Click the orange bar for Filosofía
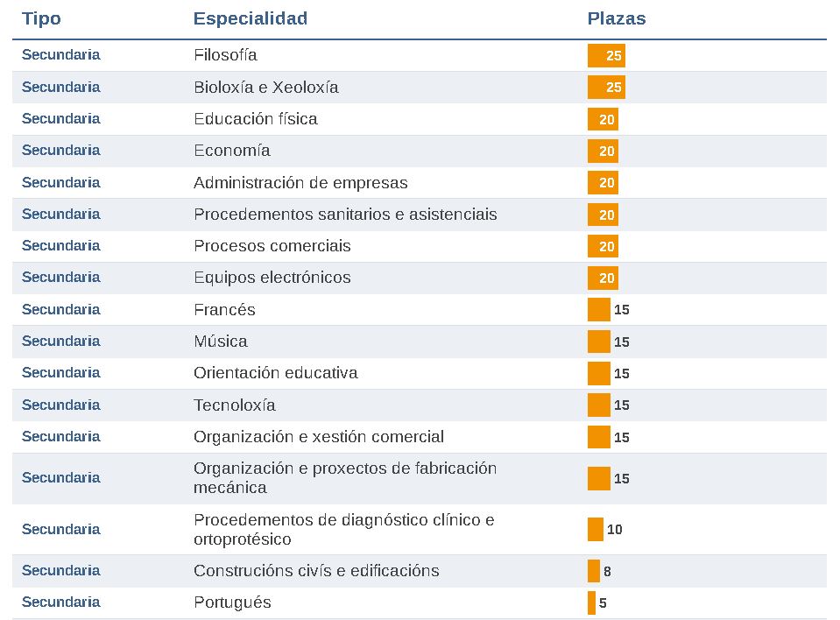 click(x=606, y=56)
